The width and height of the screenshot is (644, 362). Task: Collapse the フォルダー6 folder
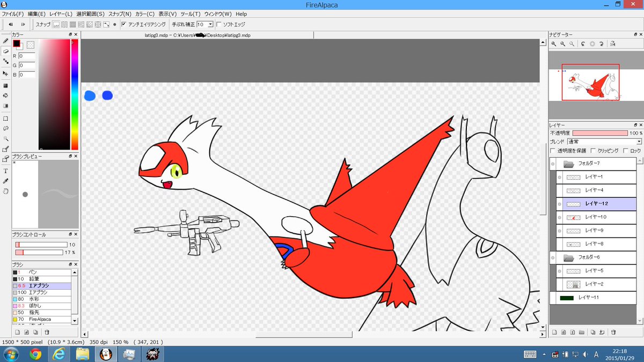(x=569, y=257)
